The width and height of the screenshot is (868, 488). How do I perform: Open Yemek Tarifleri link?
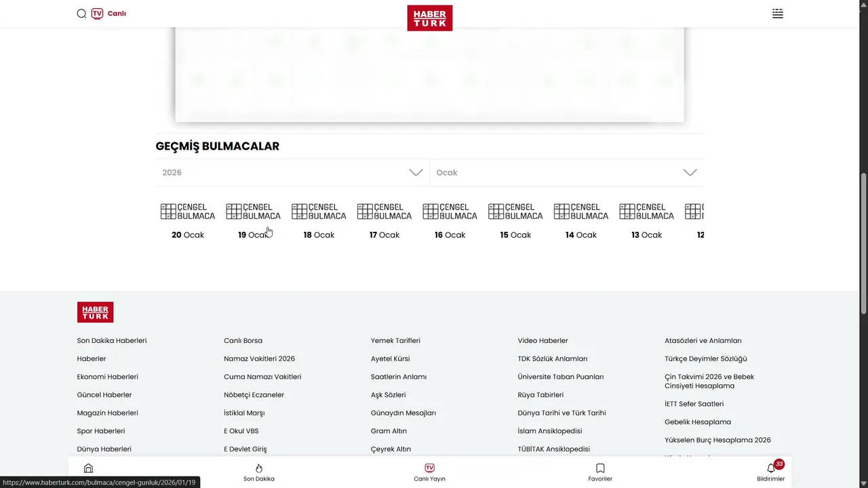point(395,341)
